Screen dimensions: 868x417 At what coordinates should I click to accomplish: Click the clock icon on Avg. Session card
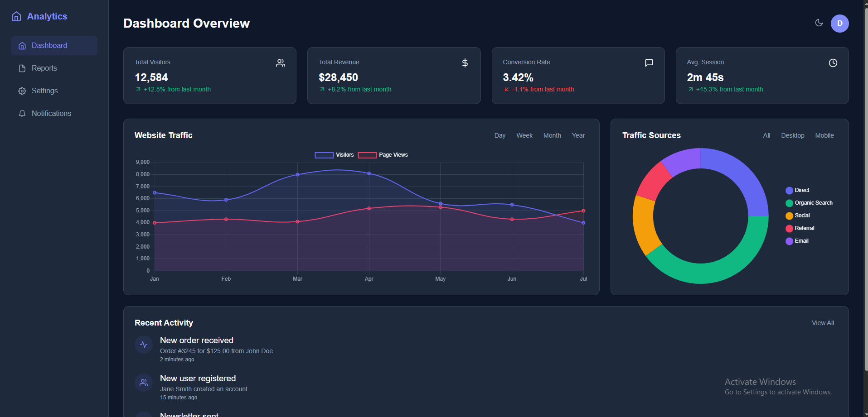[833, 63]
